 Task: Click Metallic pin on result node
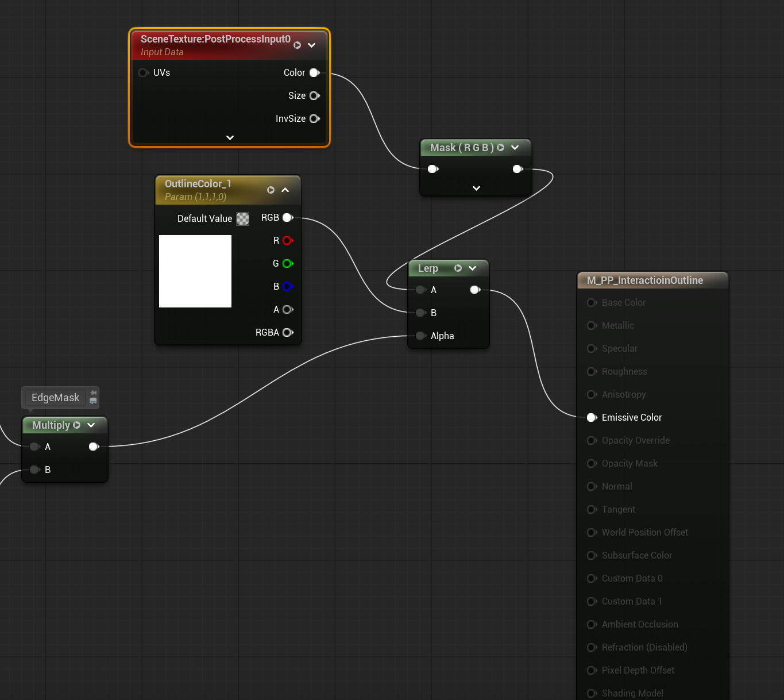(592, 325)
